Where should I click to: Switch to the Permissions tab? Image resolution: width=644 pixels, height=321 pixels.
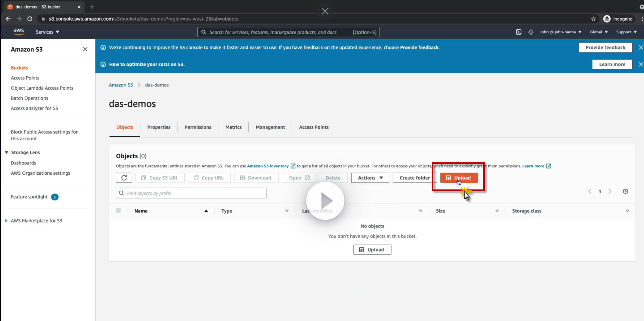198,127
